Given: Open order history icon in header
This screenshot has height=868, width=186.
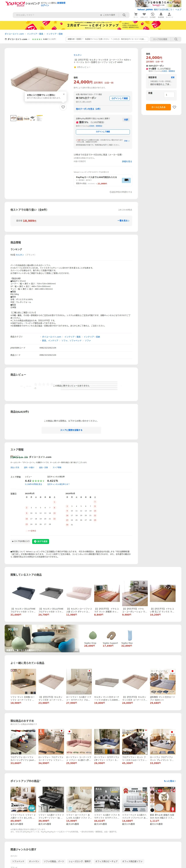Looking at the screenshot, I should 152,15.
